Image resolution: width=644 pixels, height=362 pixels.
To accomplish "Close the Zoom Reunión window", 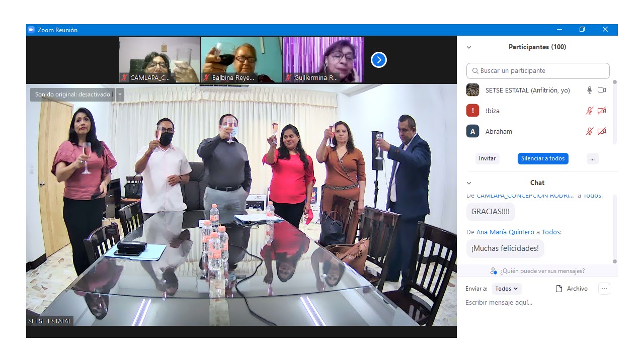I will (605, 30).
